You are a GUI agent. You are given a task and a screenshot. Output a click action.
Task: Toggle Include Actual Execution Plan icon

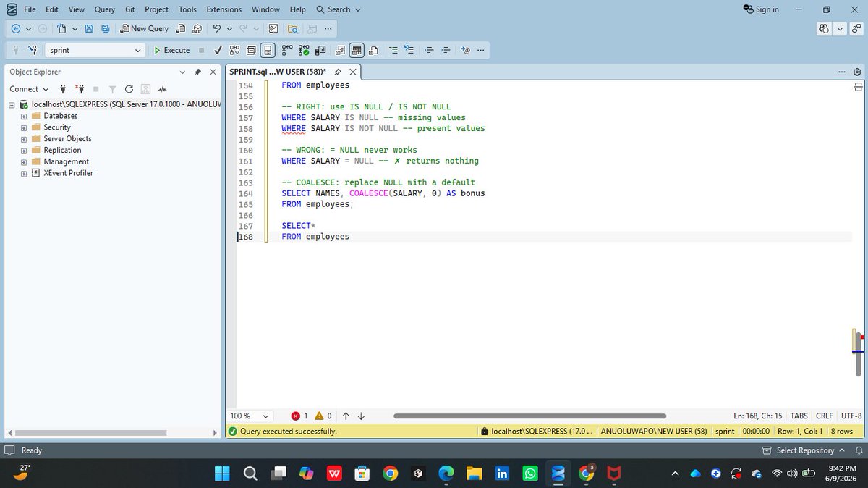coord(287,50)
